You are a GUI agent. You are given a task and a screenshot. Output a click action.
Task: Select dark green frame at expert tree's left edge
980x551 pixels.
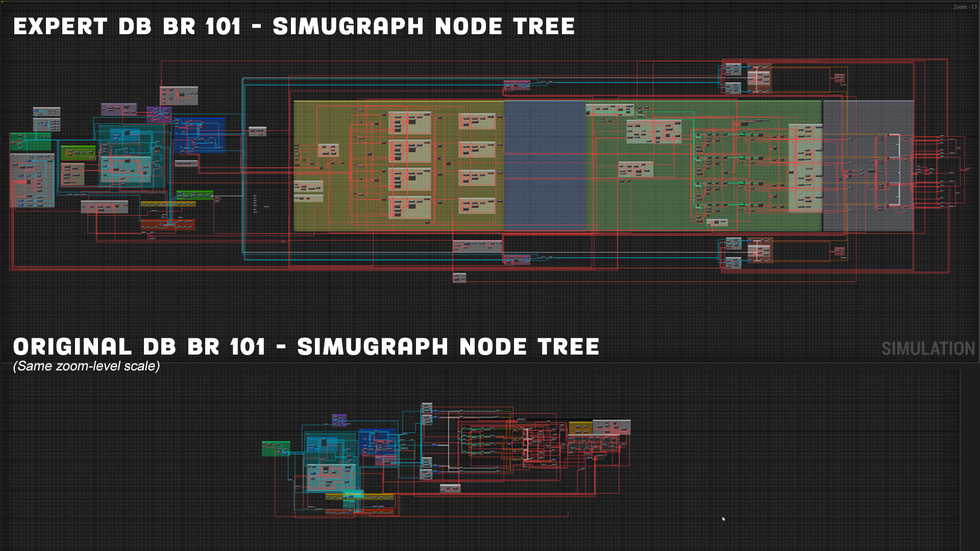coord(30,141)
